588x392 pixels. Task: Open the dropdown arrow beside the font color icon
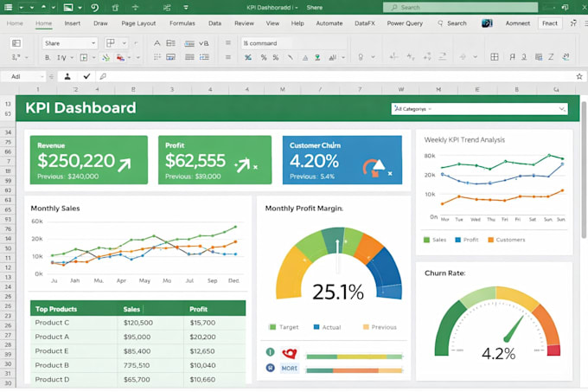[130, 58]
